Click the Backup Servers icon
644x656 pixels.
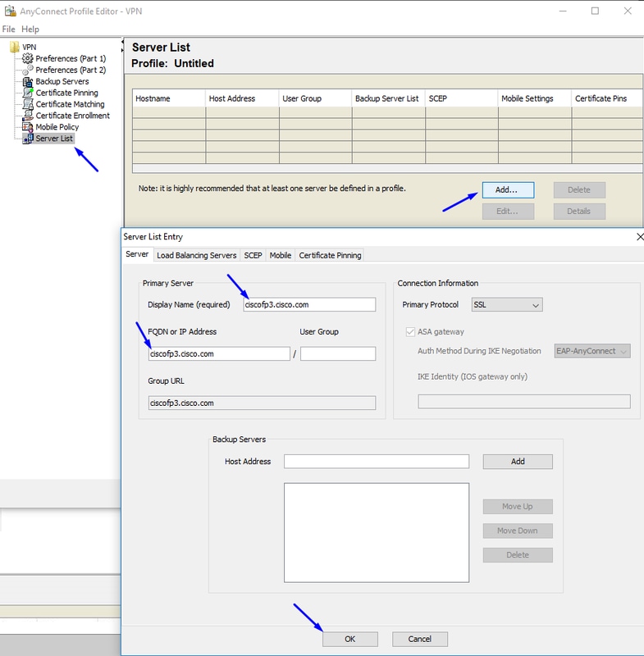28,81
